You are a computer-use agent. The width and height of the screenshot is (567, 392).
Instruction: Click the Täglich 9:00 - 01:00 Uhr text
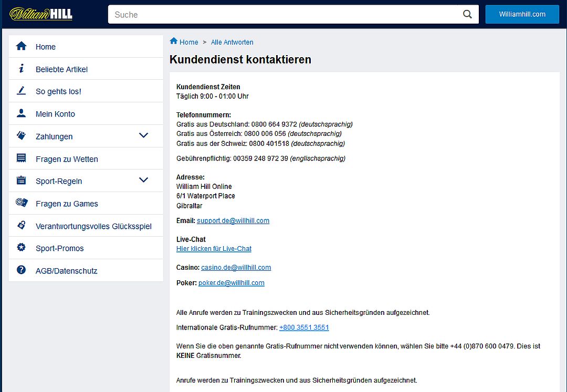point(212,97)
